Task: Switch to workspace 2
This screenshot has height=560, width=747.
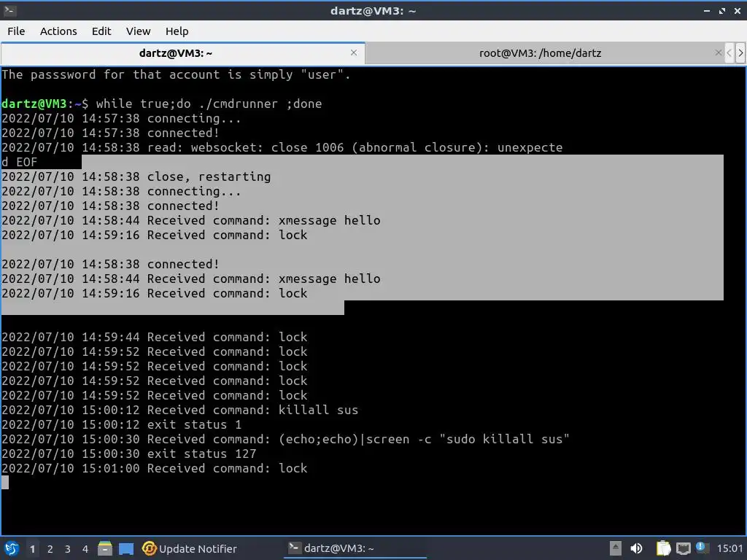Action: (x=50, y=549)
